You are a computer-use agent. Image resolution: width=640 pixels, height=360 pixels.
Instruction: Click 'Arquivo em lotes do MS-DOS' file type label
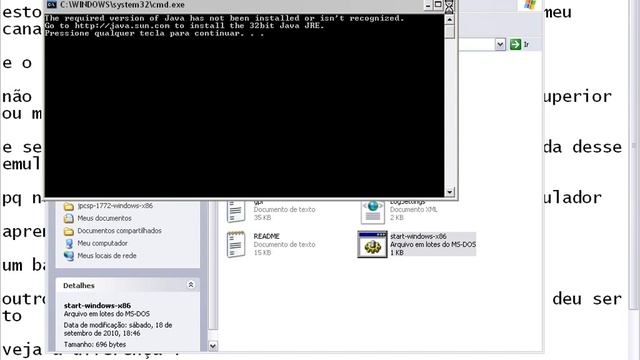pyautogui.click(x=433, y=244)
